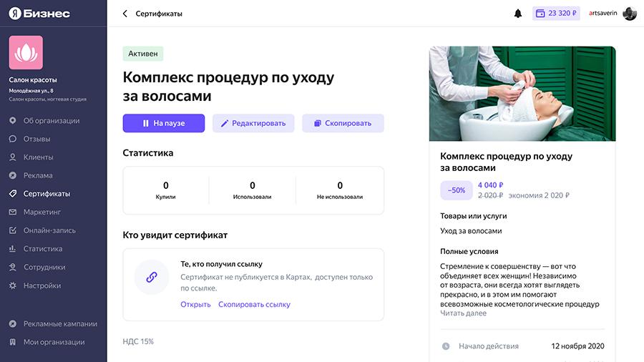Viewport: 644px width, 362px height.
Task: Select Онлайн-запись in the sidebar
Action: (x=49, y=230)
